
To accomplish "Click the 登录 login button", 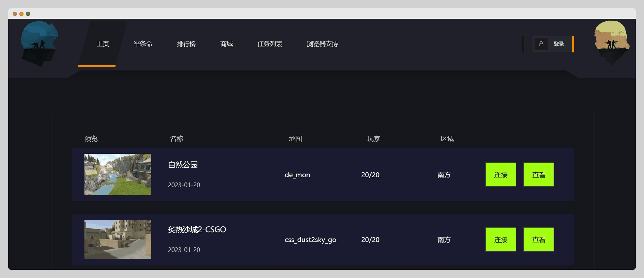I will (559, 44).
